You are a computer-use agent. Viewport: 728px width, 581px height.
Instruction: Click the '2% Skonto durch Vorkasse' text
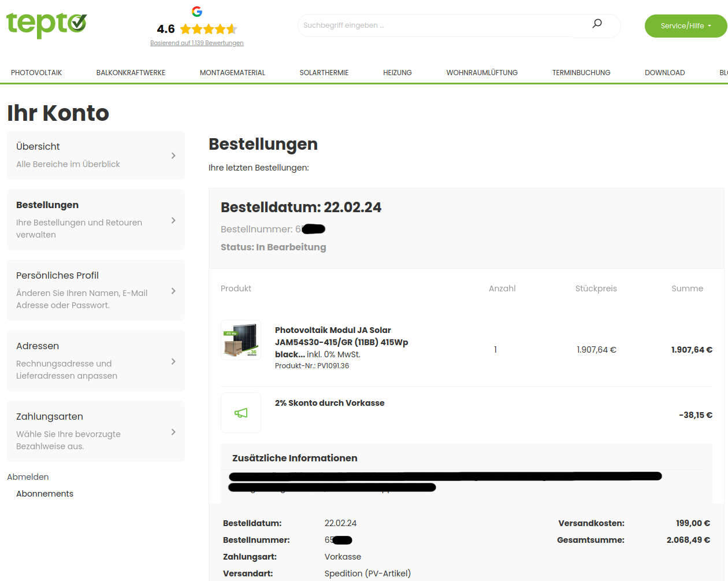329,403
